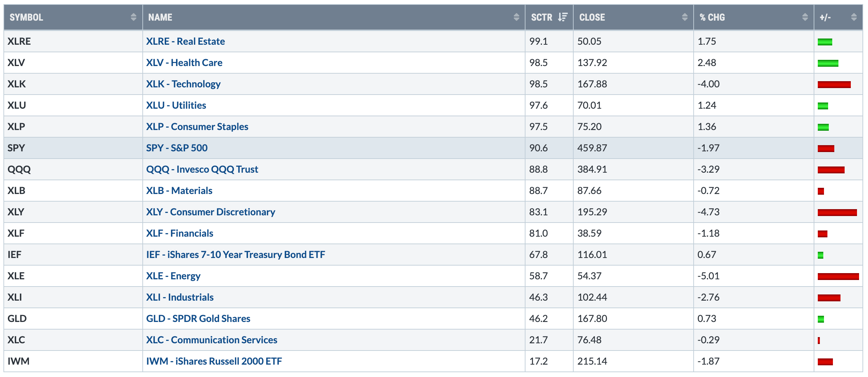Image resolution: width=868 pixels, height=377 pixels.
Task: Open XLK - Technology link
Action: pyautogui.click(x=183, y=84)
